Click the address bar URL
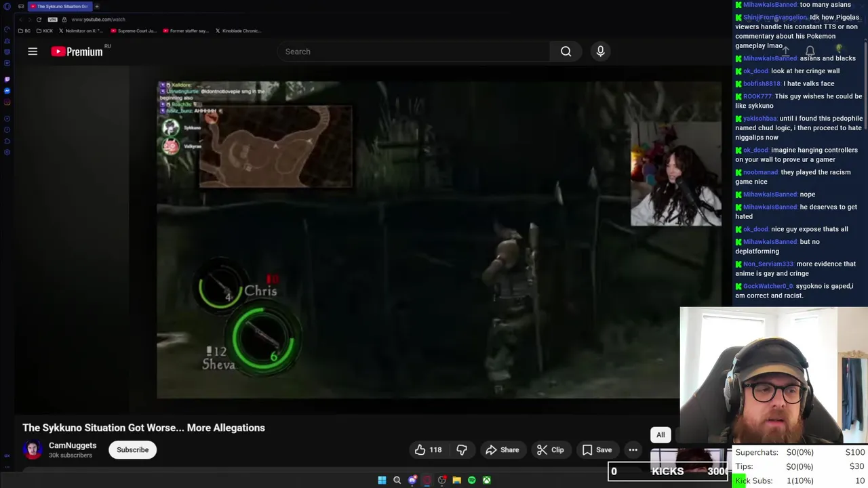Image resolution: width=868 pixels, height=488 pixels. (x=98, y=20)
